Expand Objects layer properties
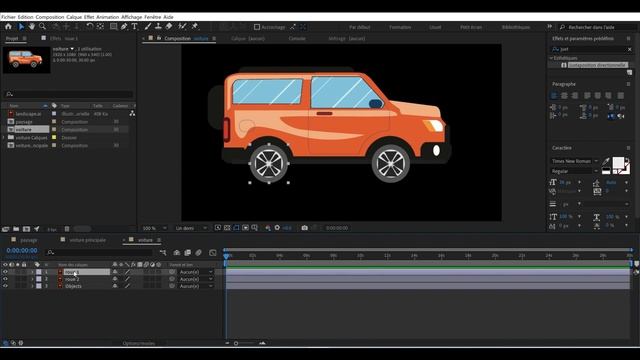Viewport: 640px width, 360px height. pyautogui.click(x=32, y=286)
